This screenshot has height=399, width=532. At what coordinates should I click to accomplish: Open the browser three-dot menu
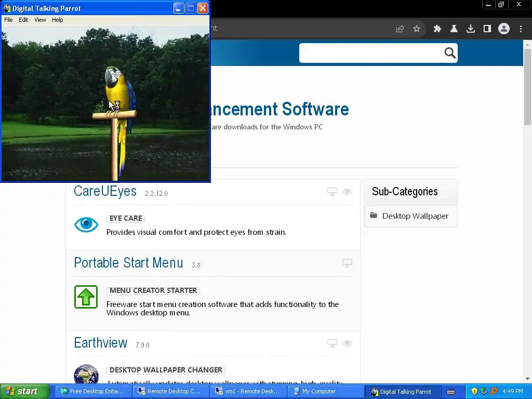pos(521,29)
